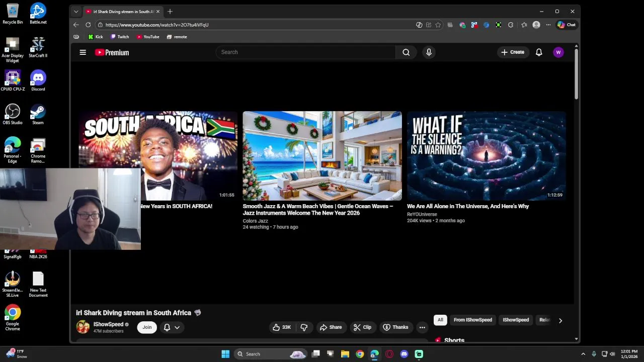Toggle the channel notification bell beside Join
This screenshot has height=362, width=644.
click(167, 327)
